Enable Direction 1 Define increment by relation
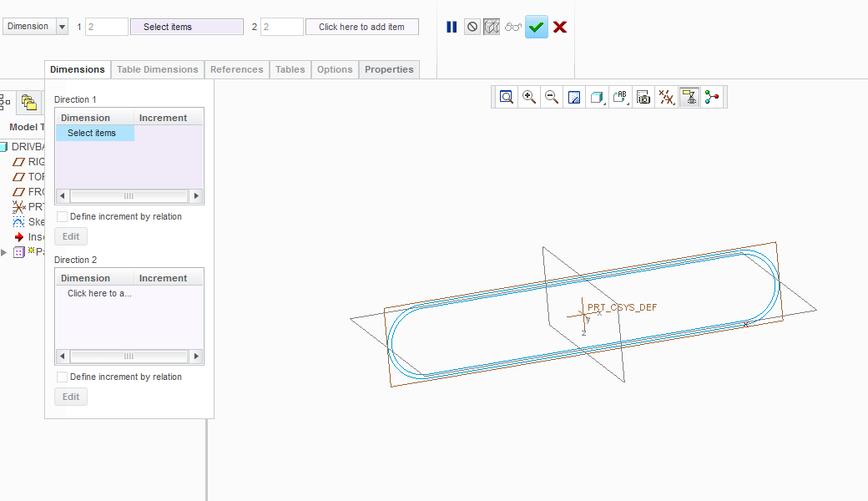This screenshot has width=868, height=501. click(63, 216)
